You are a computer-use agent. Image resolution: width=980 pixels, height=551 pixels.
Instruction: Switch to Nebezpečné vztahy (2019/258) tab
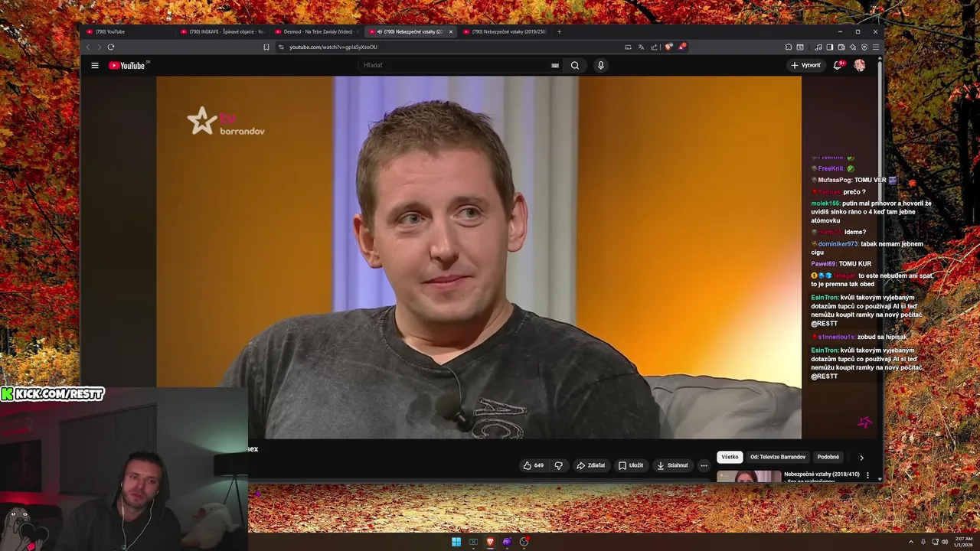(x=505, y=31)
